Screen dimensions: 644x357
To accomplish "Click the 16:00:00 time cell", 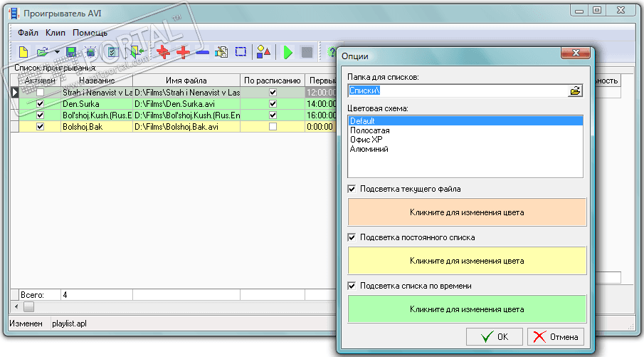I will 321,115.
